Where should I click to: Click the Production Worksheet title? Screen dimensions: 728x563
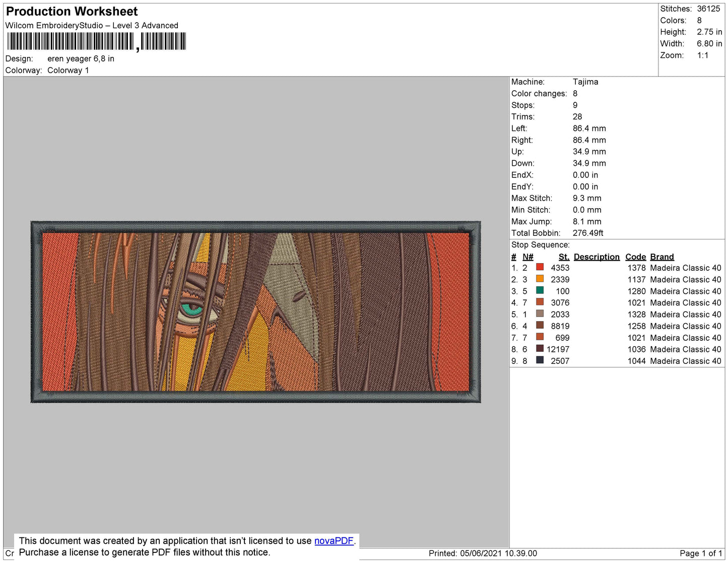click(x=72, y=11)
